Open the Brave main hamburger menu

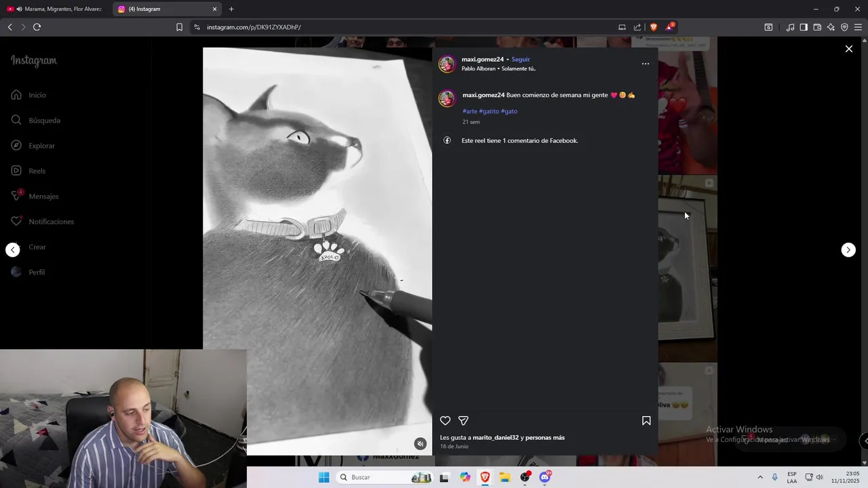tap(858, 27)
